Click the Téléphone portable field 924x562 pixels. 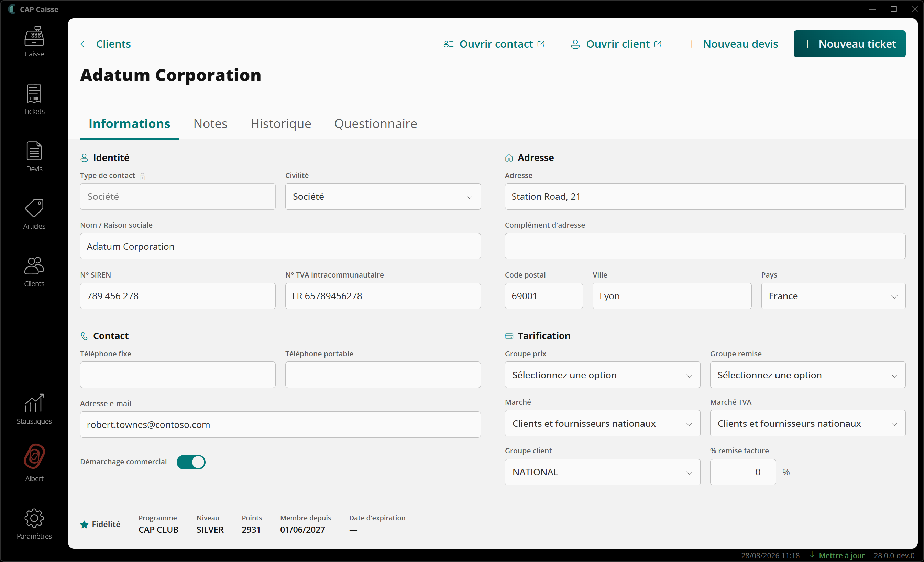(x=383, y=375)
